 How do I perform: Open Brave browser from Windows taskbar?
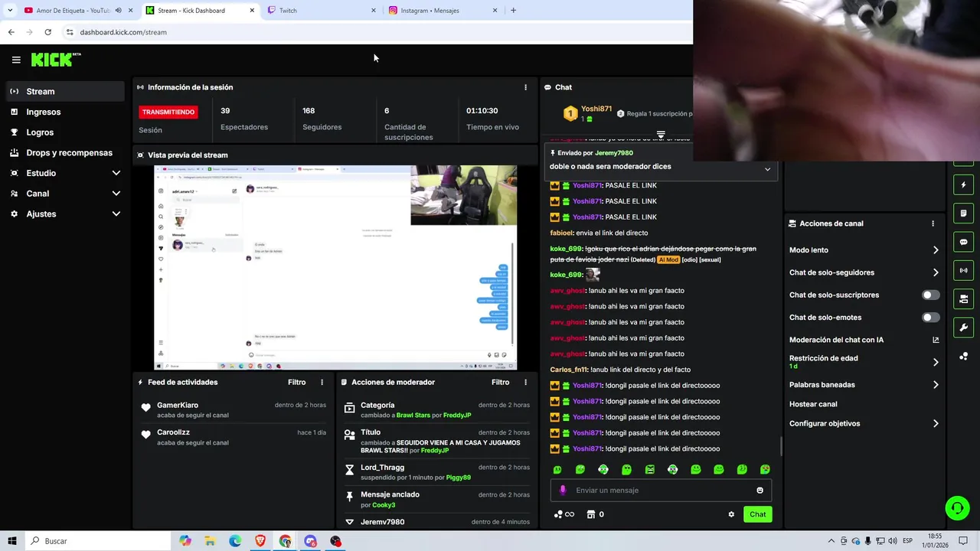tap(260, 541)
